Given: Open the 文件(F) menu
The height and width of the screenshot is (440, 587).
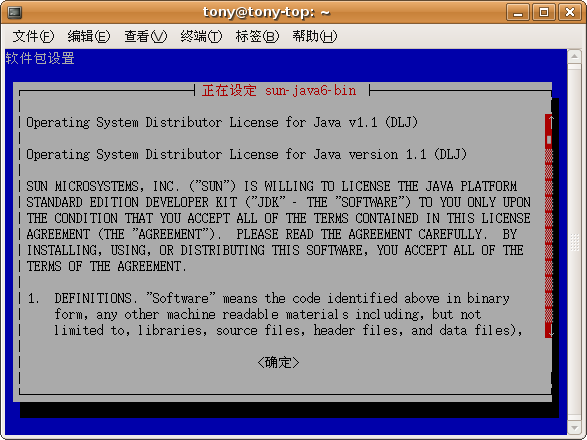Looking at the screenshot, I should tap(33, 36).
